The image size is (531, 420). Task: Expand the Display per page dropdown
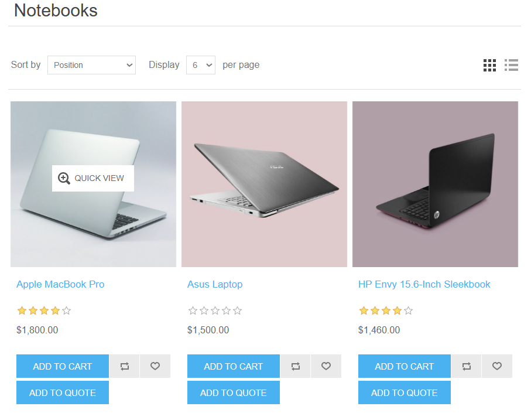[201, 65]
